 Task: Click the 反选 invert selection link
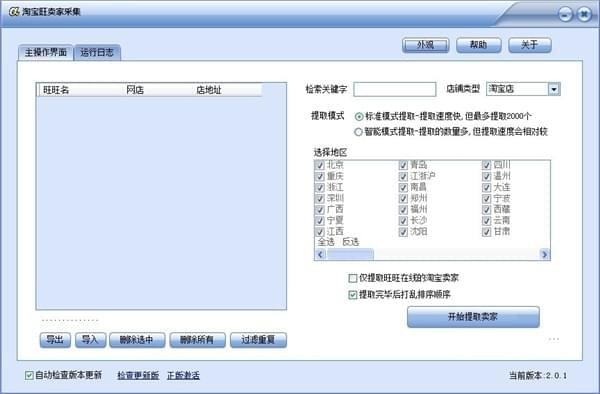click(x=351, y=242)
